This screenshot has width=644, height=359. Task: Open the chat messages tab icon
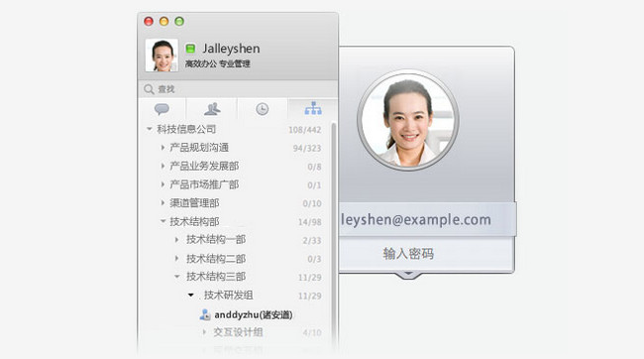[x=161, y=109]
